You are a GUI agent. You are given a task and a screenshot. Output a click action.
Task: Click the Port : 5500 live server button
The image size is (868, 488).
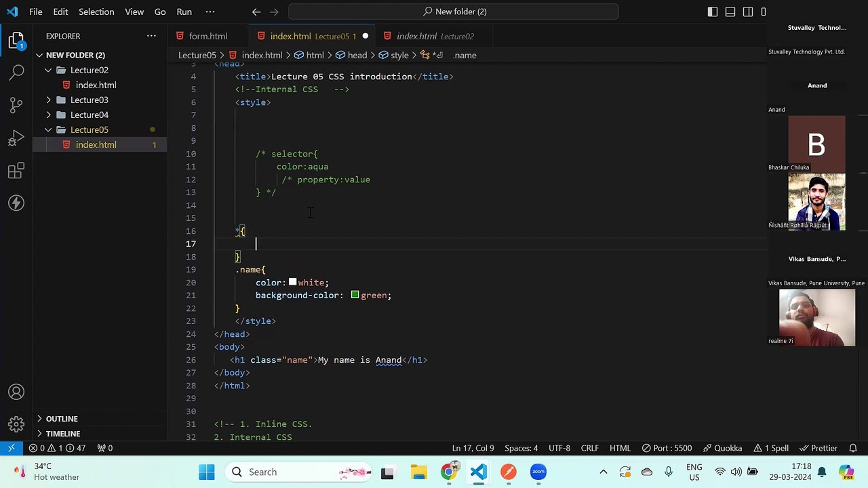(666, 448)
